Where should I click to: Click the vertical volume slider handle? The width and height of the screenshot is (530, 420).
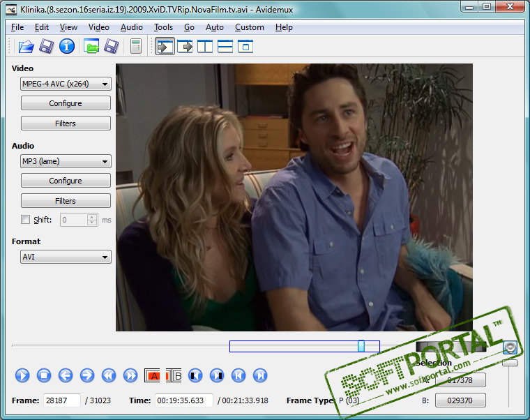(x=510, y=363)
